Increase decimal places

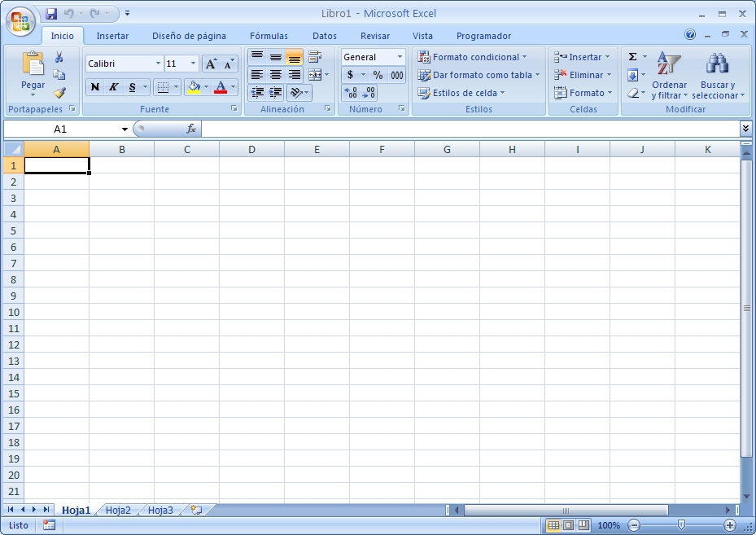[x=351, y=92]
